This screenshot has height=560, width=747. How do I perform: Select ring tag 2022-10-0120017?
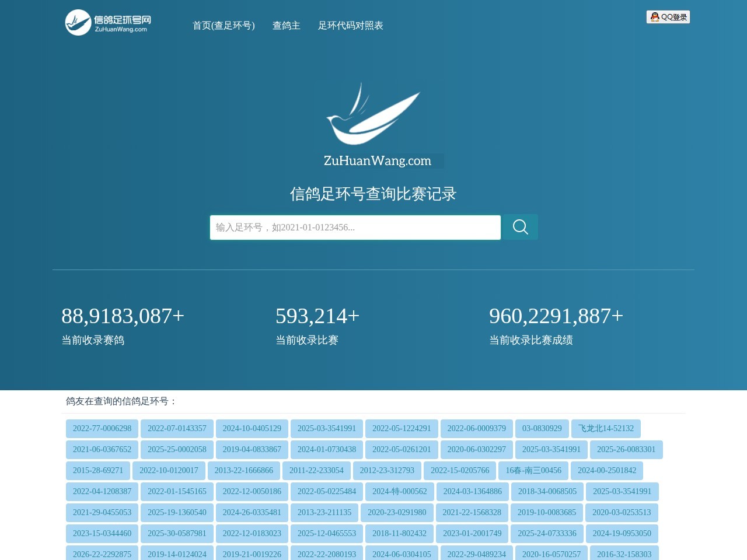[x=169, y=471]
